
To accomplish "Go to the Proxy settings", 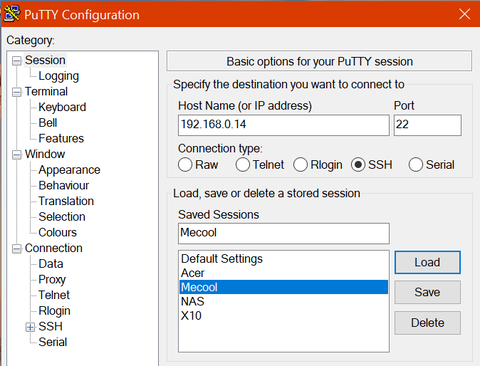I will (52, 279).
